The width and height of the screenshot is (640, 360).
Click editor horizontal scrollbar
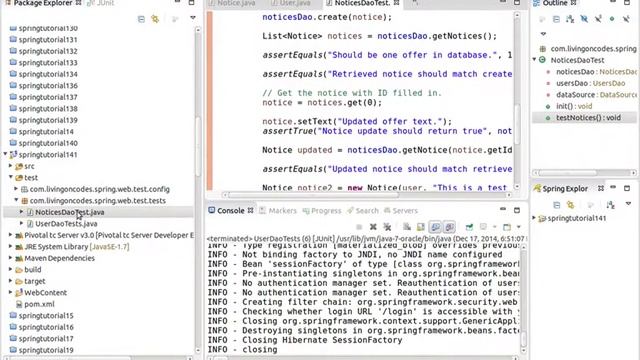click(x=313, y=195)
